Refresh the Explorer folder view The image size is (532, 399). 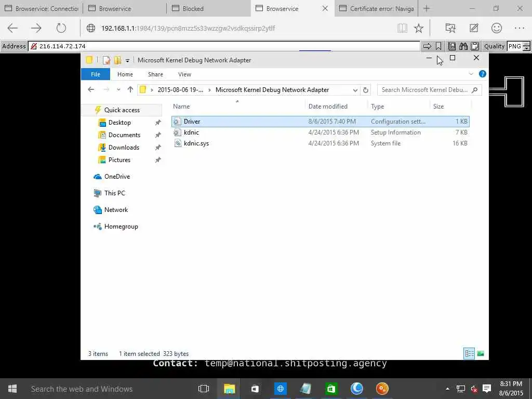click(x=365, y=90)
